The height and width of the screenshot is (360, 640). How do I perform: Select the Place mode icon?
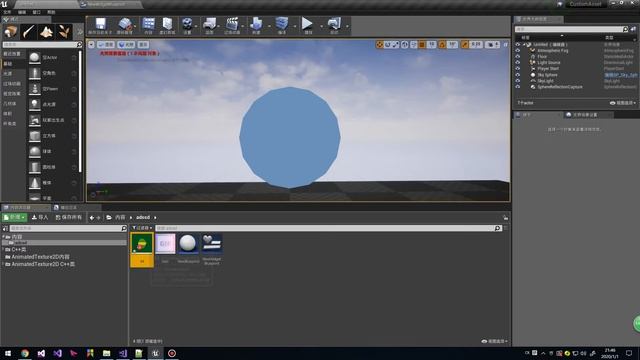[10, 32]
